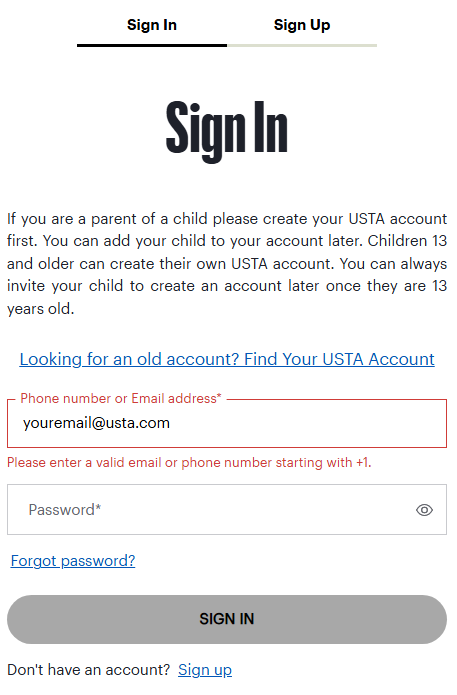
Task: Click the Password* placeholder text
Action: pyautogui.click(x=65, y=510)
